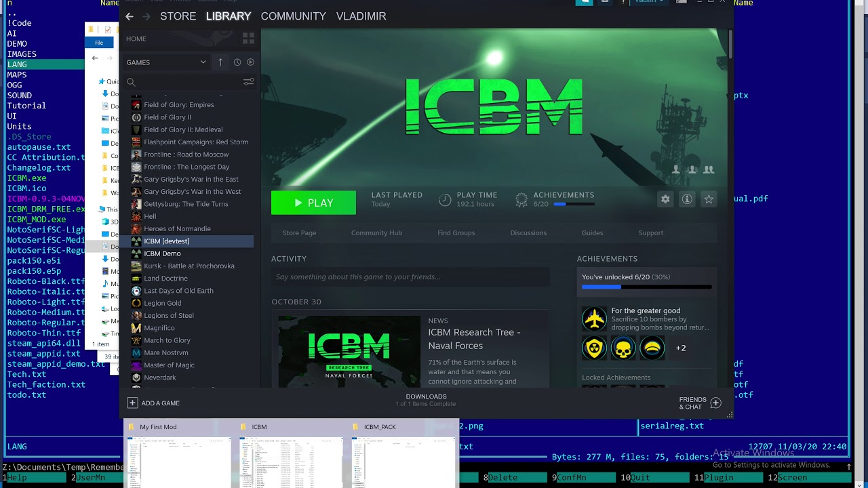This screenshot has height=488, width=868.
Task: Click the sort ascending arrow in library sidebar
Action: tap(220, 62)
